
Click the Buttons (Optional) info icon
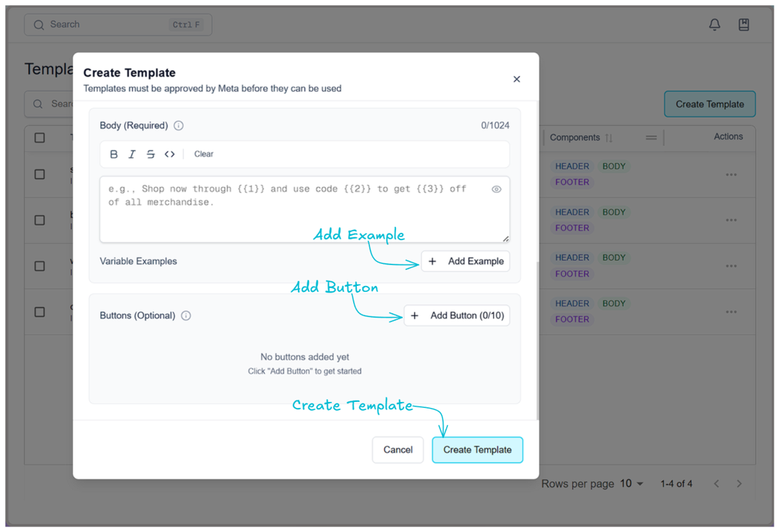click(186, 316)
